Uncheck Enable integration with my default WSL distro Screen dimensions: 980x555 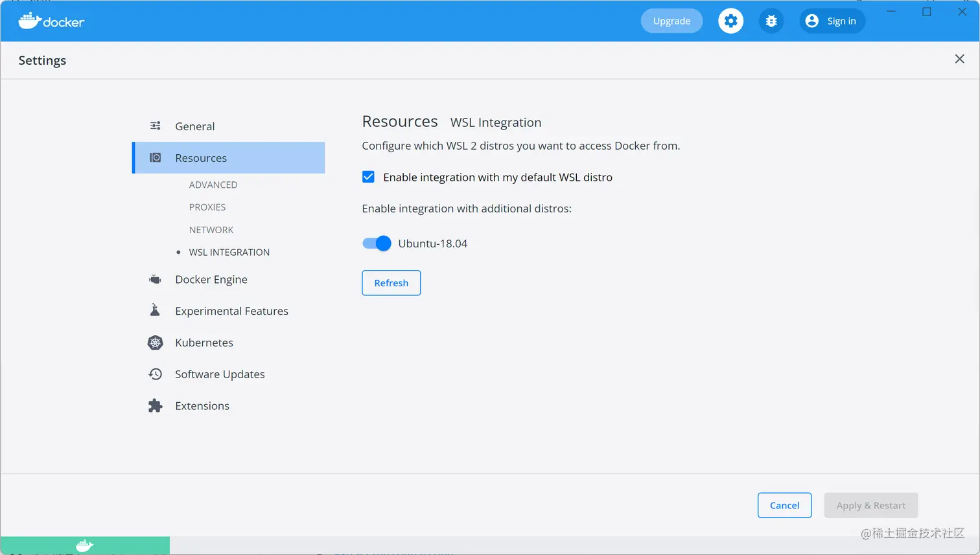368,177
